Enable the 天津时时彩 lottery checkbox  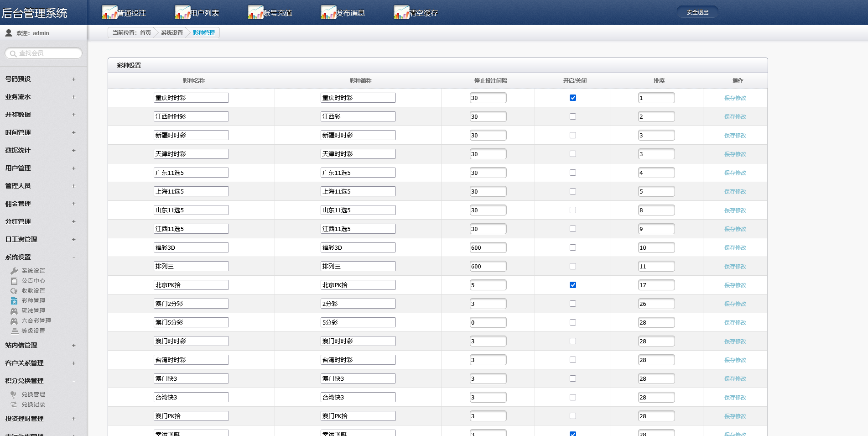coord(573,154)
